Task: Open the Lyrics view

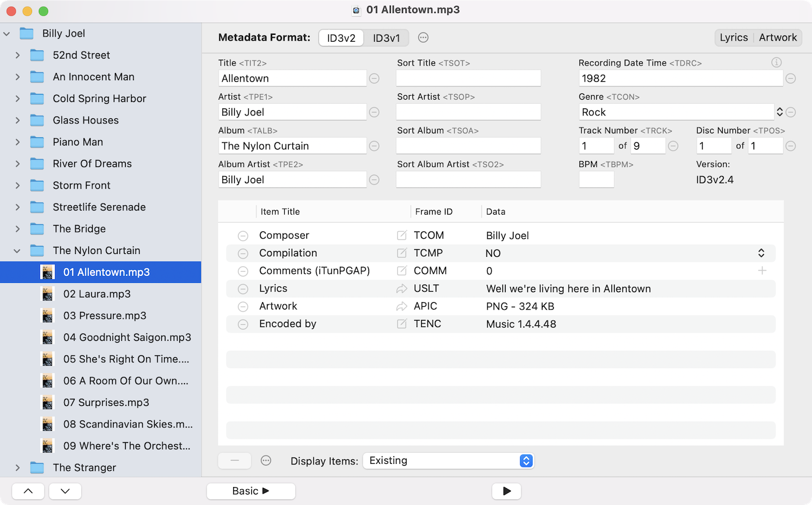Action: (x=734, y=38)
